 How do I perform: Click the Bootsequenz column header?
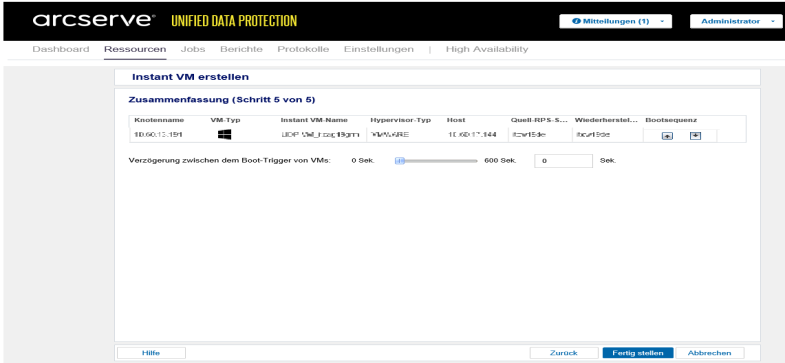[x=671, y=120]
